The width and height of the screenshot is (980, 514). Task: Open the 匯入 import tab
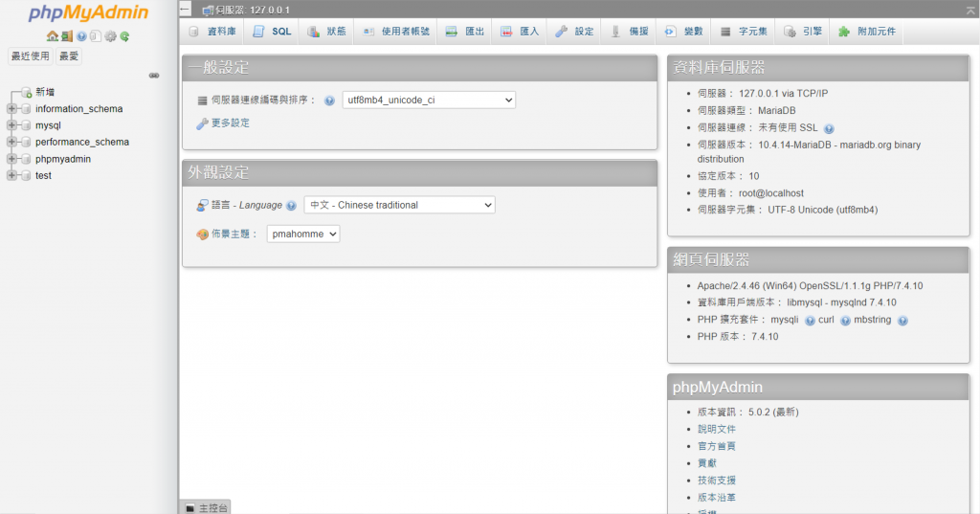click(520, 32)
